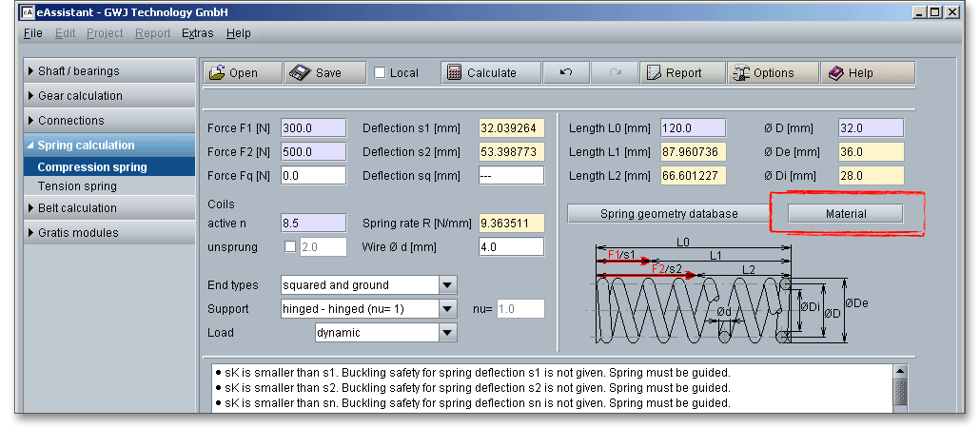
Task: Enable the Local checkbox
Action: click(x=380, y=73)
